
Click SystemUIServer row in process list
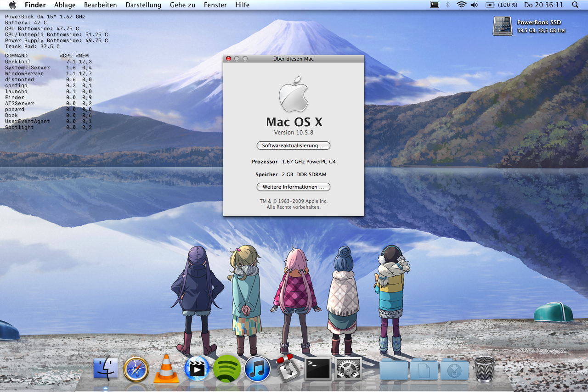[48, 67]
